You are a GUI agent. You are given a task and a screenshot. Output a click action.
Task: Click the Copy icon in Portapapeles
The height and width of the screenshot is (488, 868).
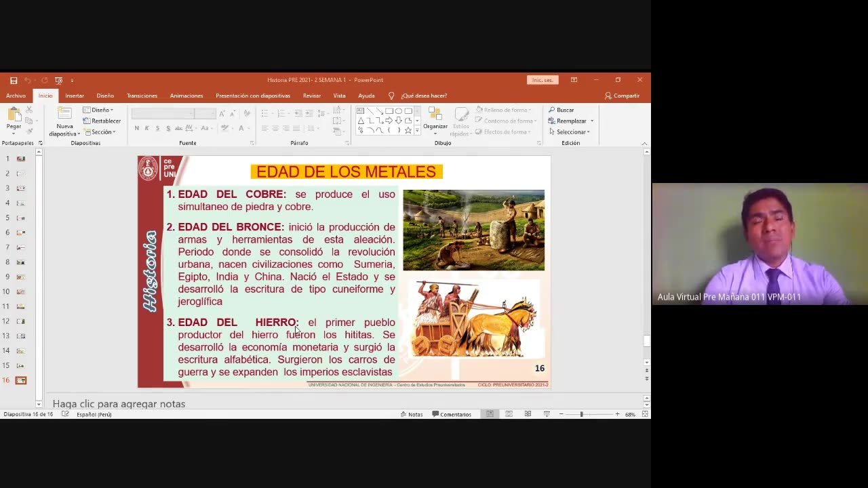coord(29,121)
